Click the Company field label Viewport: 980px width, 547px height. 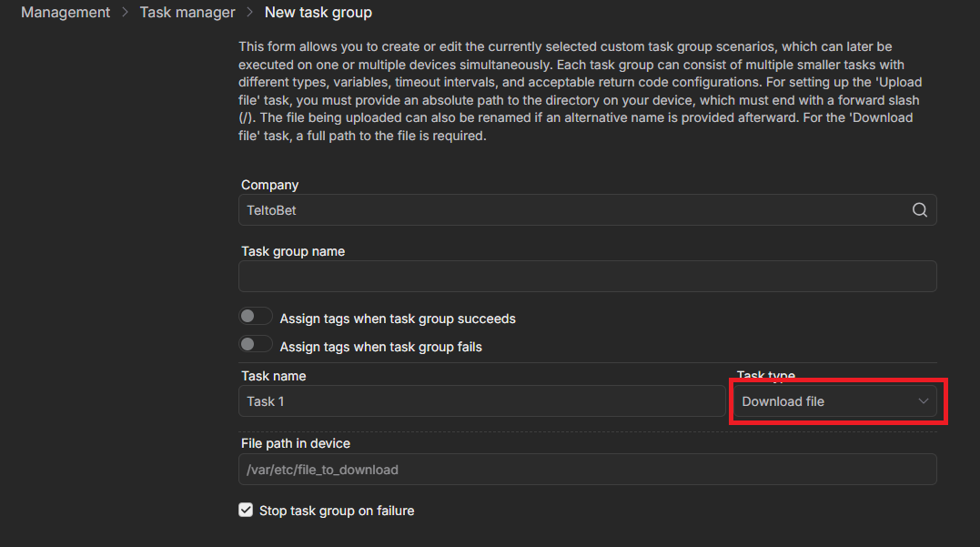[269, 185]
